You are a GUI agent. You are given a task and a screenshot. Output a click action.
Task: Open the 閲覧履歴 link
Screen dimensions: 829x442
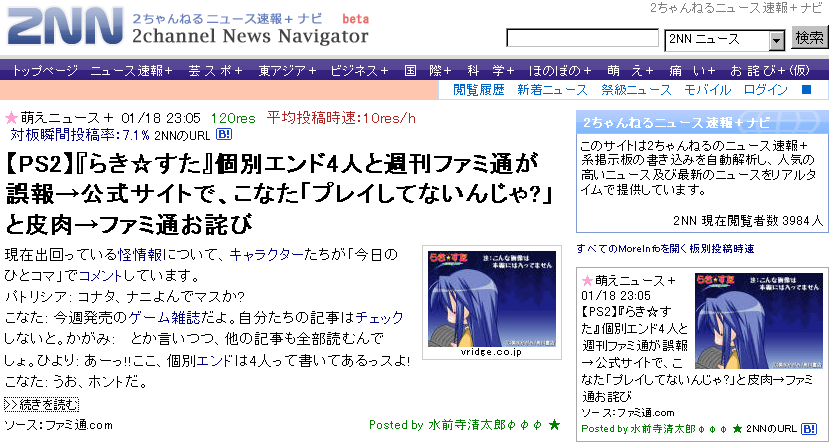[478, 90]
